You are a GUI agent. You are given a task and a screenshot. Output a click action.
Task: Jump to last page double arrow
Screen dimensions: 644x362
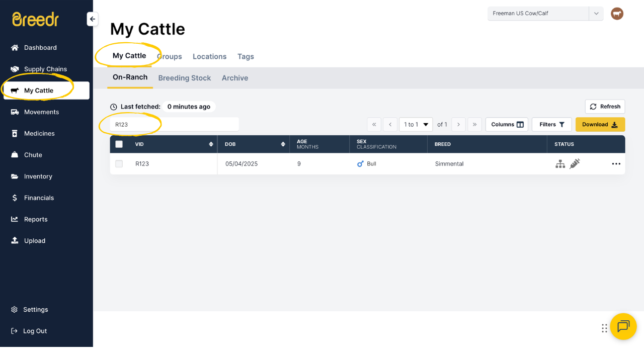click(474, 124)
